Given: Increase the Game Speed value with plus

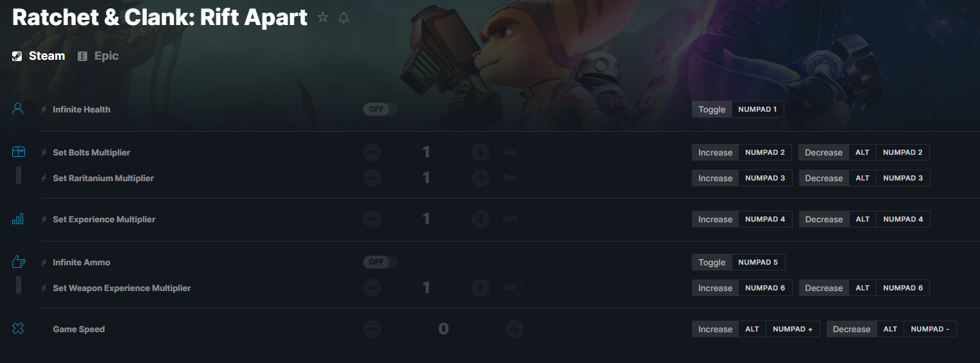Looking at the screenshot, I should (x=514, y=329).
